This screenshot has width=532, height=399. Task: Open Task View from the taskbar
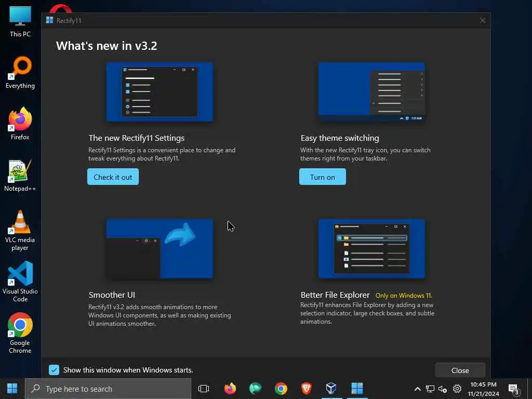tap(204, 389)
